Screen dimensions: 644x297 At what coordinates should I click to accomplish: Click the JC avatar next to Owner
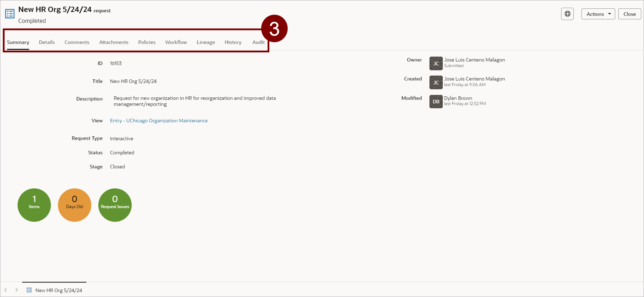(436, 64)
